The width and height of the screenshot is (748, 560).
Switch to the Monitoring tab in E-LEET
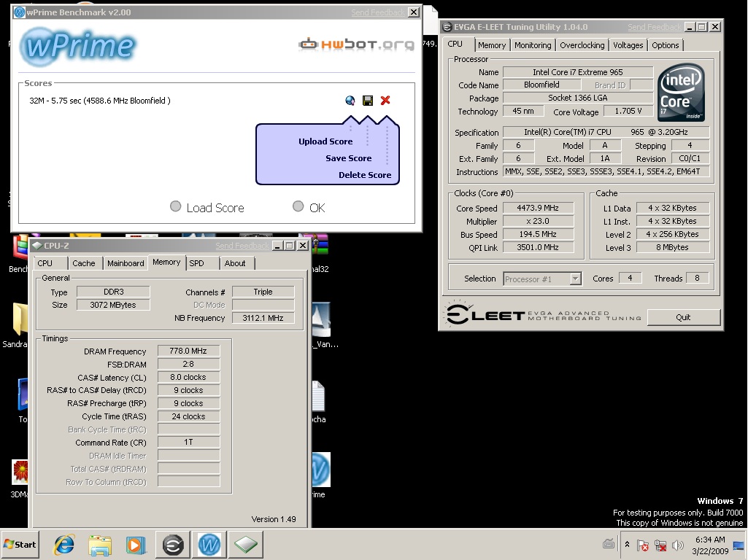pos(533,44)
